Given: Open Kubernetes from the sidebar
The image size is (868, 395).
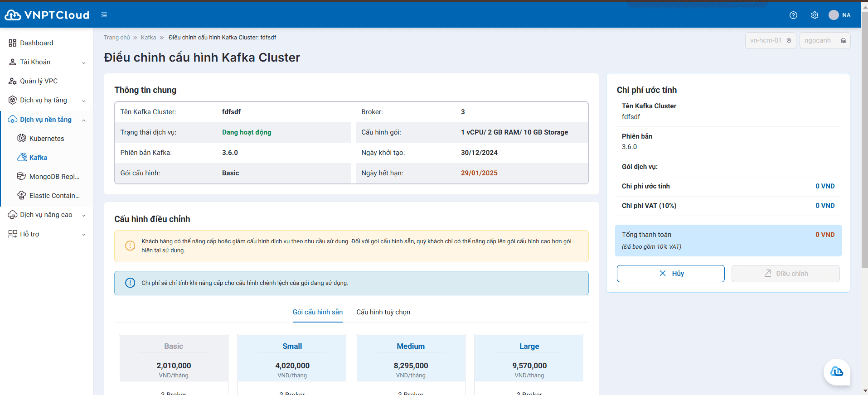Looking at the screenshot, I should click(46, 139).
